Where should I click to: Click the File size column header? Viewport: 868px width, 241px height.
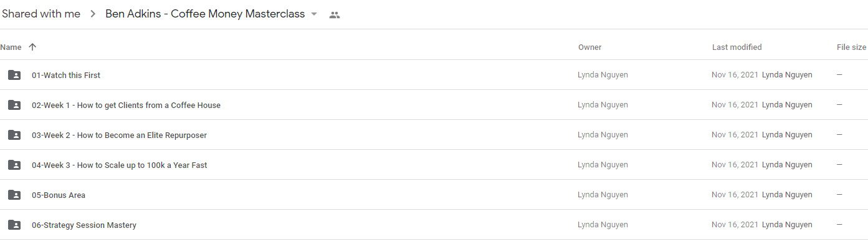pos(851,47)
